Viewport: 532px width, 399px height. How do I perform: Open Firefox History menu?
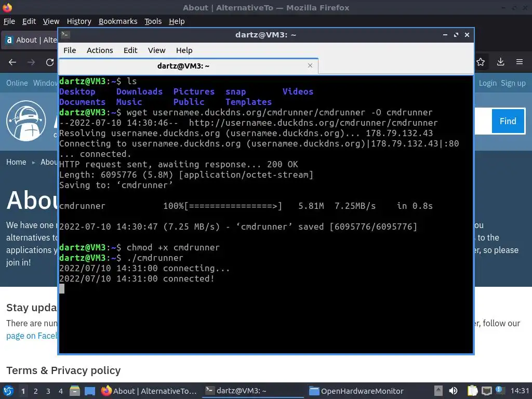point(79,21)
